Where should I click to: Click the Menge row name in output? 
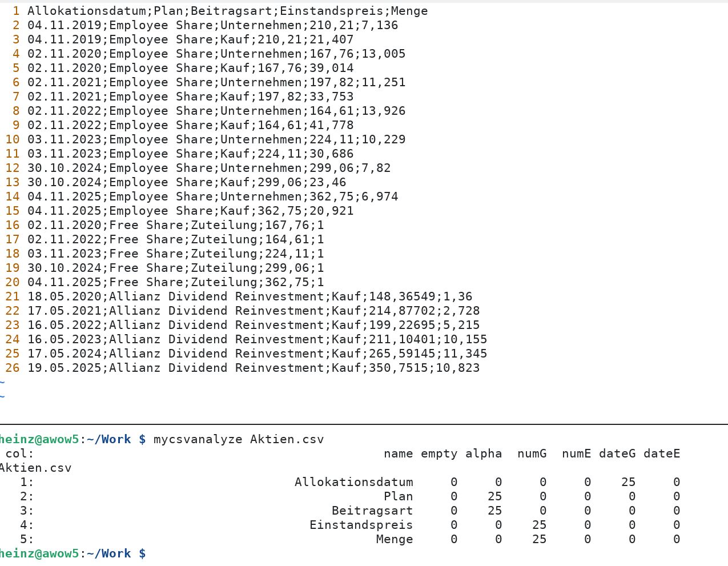(394, 539)
